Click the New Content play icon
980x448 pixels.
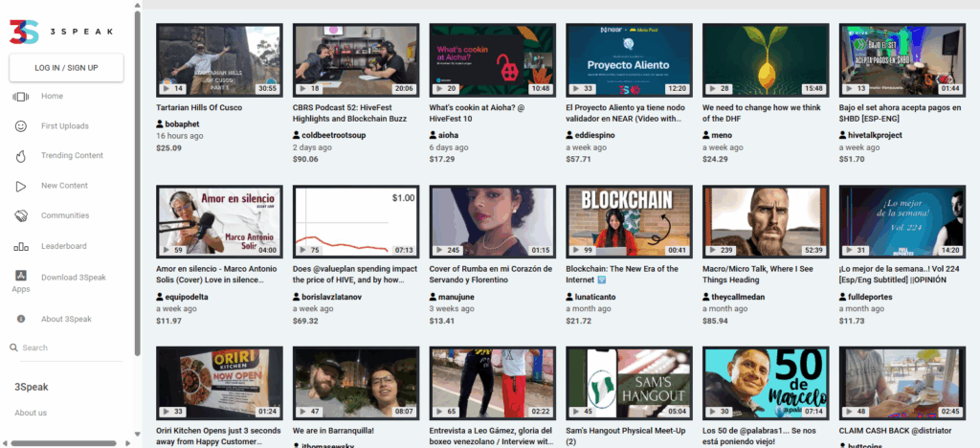[21, 186]
